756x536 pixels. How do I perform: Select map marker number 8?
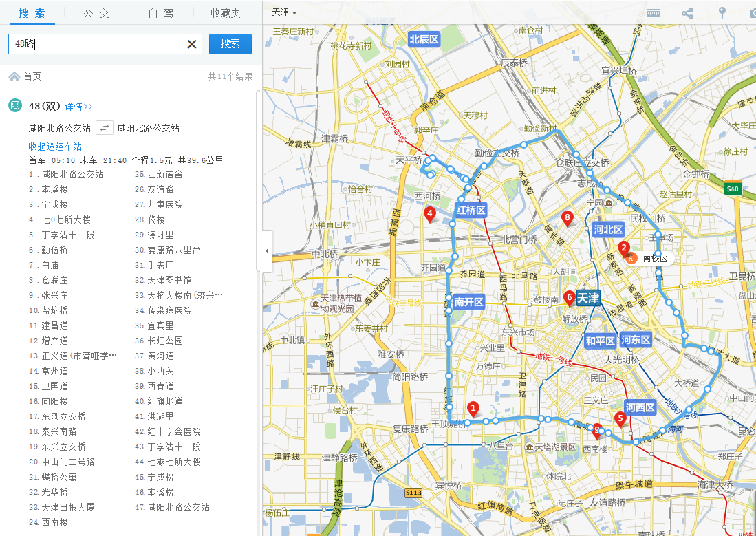(x=567, y=219)
